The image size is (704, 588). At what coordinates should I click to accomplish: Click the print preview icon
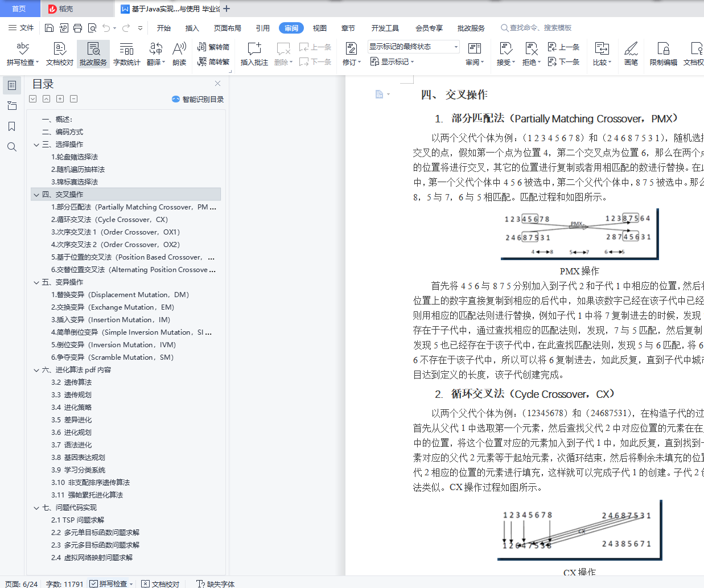point(92,28)
